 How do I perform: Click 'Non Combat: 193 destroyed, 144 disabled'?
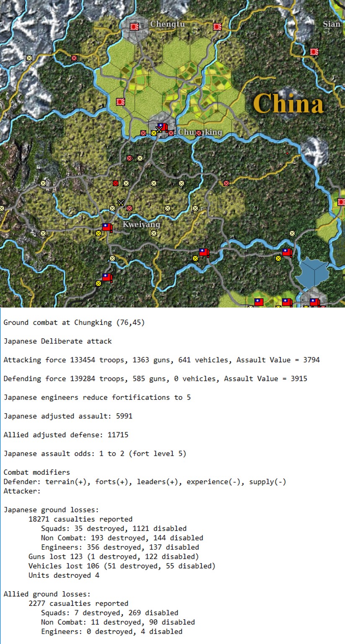pos(122,538)
